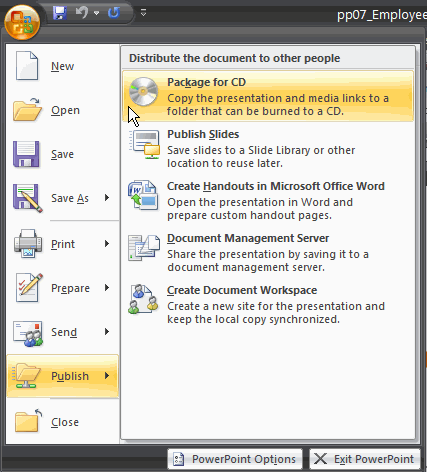Expand the Prepare submenu arrow

[107, 287]
